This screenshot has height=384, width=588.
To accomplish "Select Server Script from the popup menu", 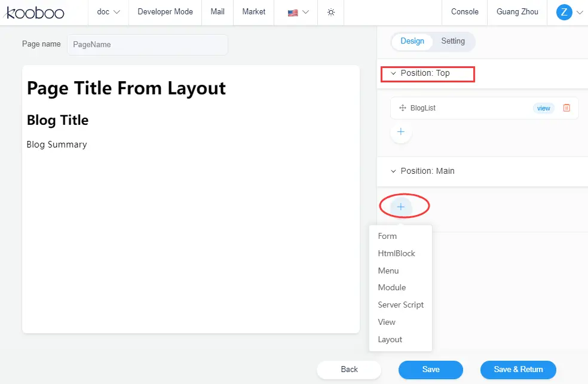I will (400, 305).
